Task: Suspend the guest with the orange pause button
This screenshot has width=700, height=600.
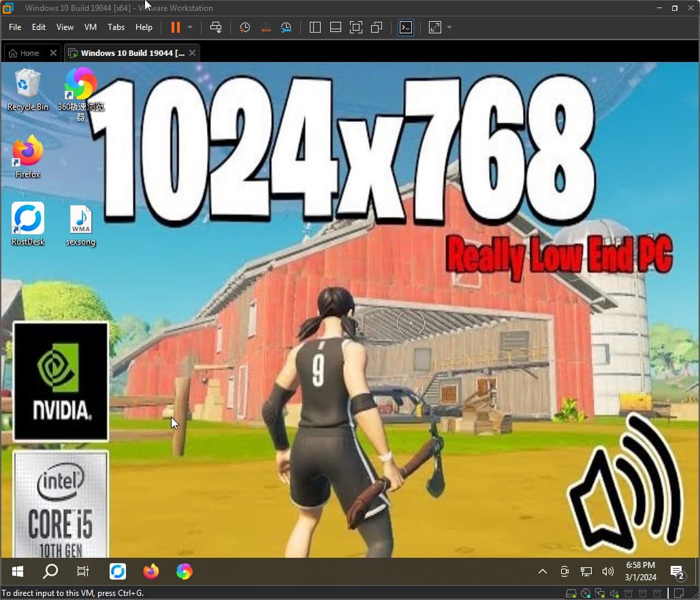Action: point(176,27)
